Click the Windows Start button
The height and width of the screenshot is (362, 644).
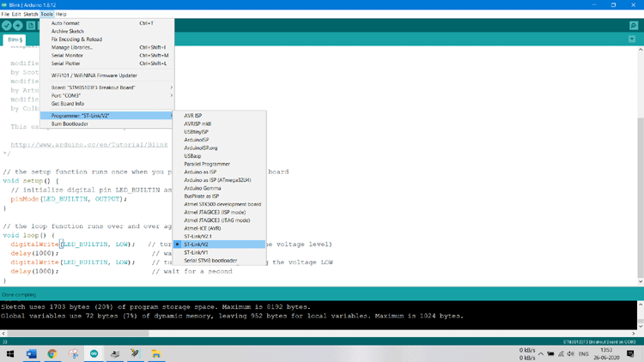[x=9, y=353]
